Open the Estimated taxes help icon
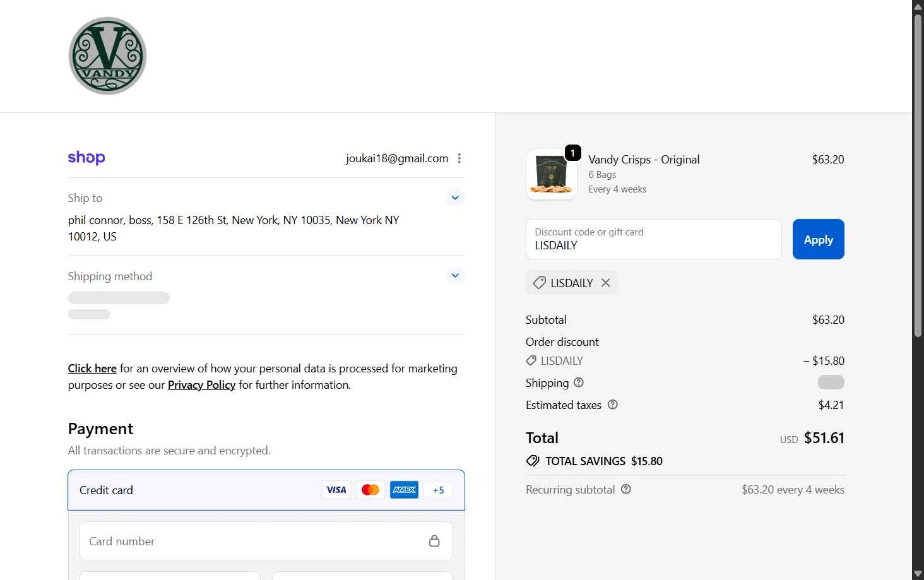This screenshot has width=924, height=580. point(613,405)
